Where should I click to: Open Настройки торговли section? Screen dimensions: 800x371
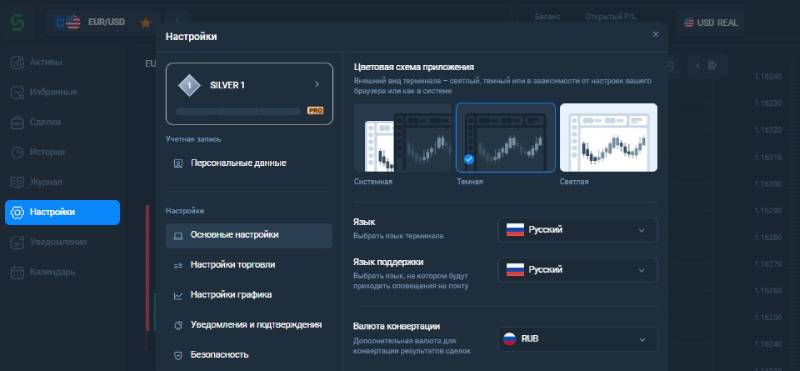(249, 265)
